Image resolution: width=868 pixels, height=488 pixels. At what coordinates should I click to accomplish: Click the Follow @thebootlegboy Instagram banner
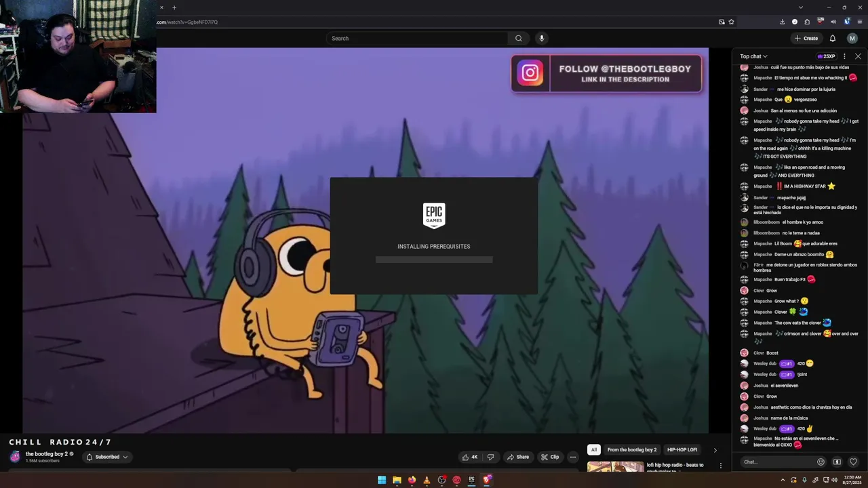[x=606, y=73]
